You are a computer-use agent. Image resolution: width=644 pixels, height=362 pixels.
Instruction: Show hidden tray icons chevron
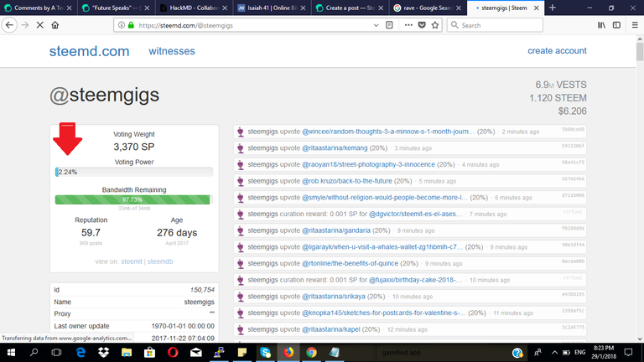[x=554, y=352]
